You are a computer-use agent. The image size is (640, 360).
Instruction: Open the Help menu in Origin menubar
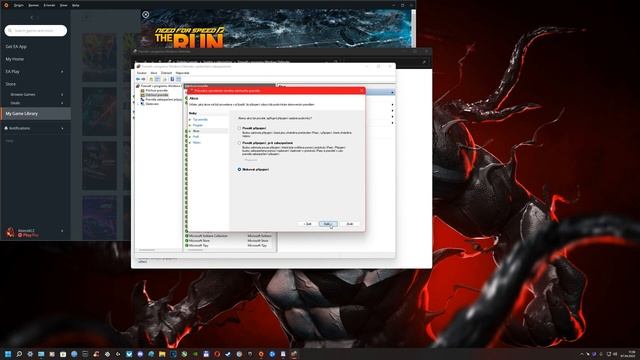click(x=76, y=5)
